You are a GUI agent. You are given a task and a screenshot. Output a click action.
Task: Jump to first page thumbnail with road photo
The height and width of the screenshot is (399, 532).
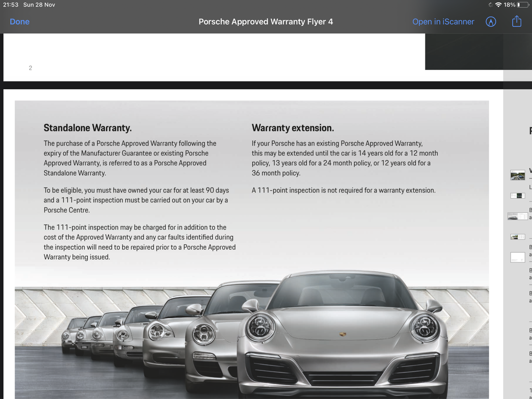click(x=518, y=175)
